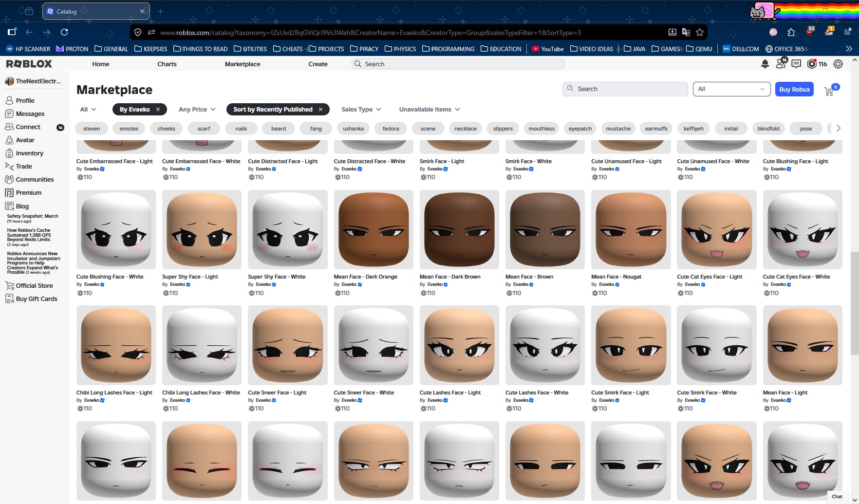The image size is (859, 504).
Task: Open the Chat panel
Action: [837, 497]
